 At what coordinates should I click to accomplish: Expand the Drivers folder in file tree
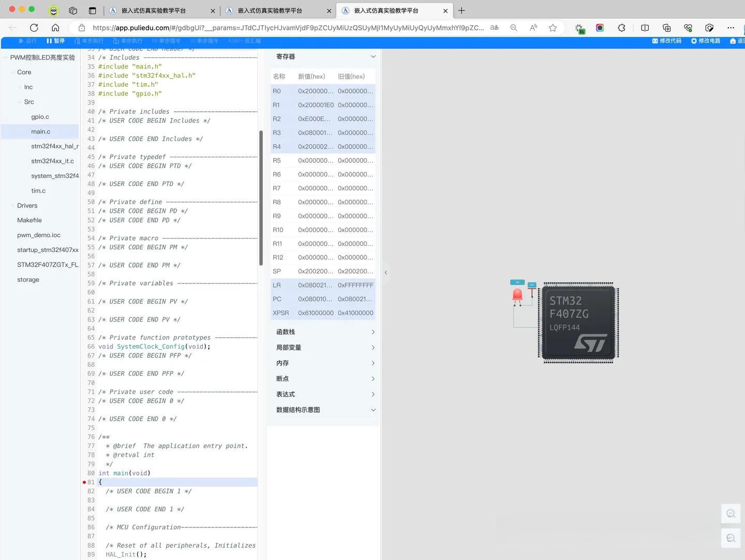pyautogui.click(x=27, y=205)
